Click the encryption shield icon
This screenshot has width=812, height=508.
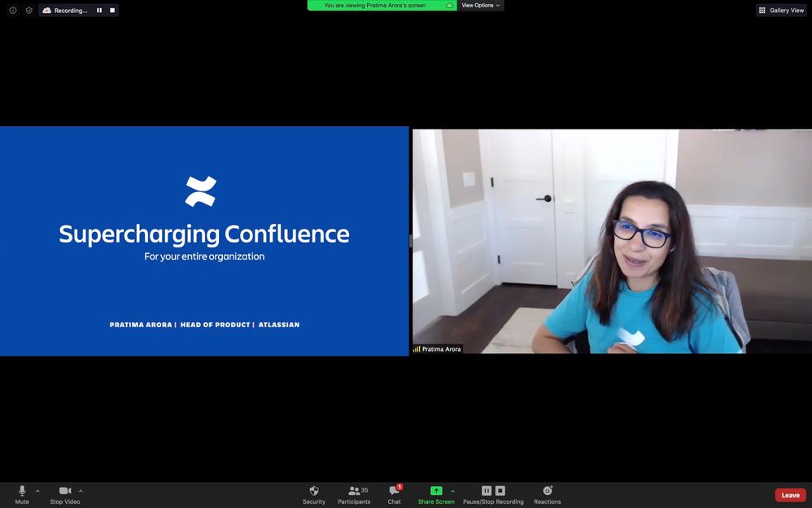click(x=29, y=11)
